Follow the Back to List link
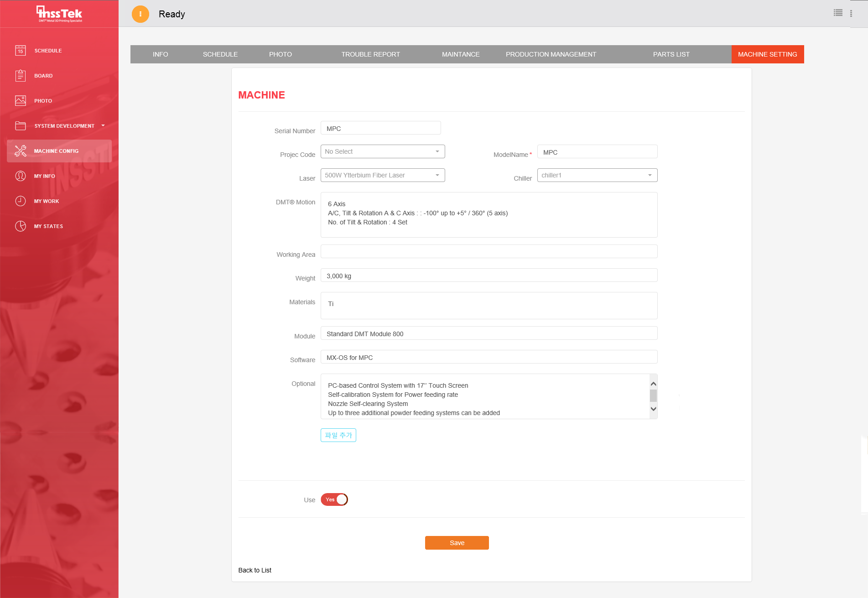Screen dimensions: 868x598 (x=255, y=570)
